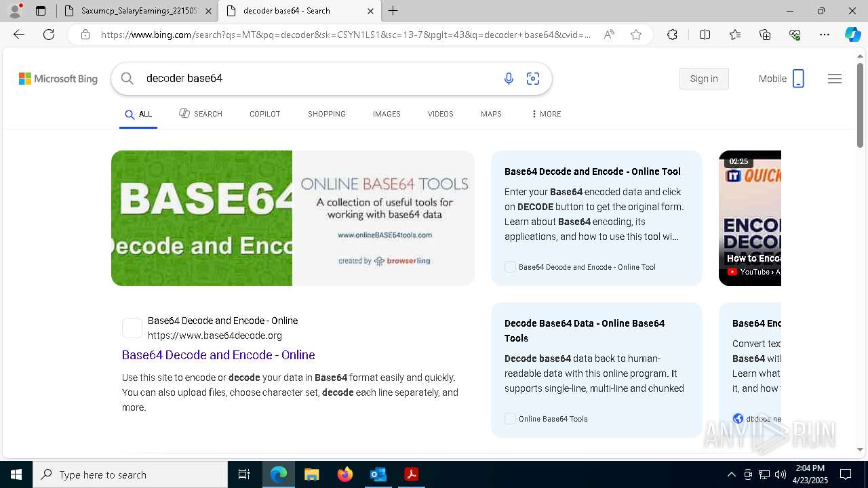Click the base64decode.org URL text
The image size is (868, 488).
pos(215,335)
